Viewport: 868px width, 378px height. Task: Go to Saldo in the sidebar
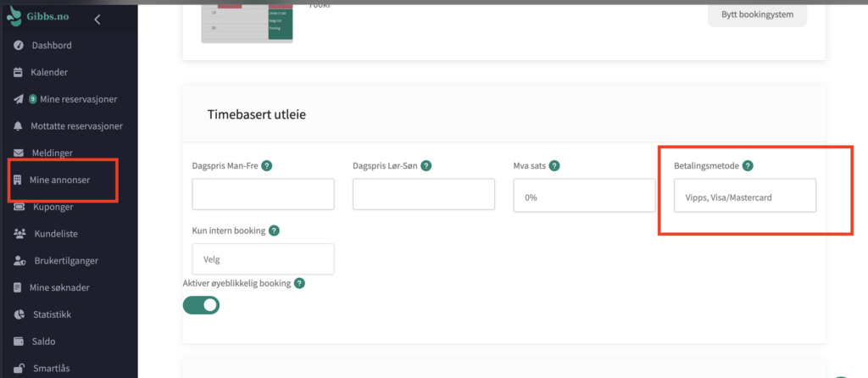[x=42, y=342]
